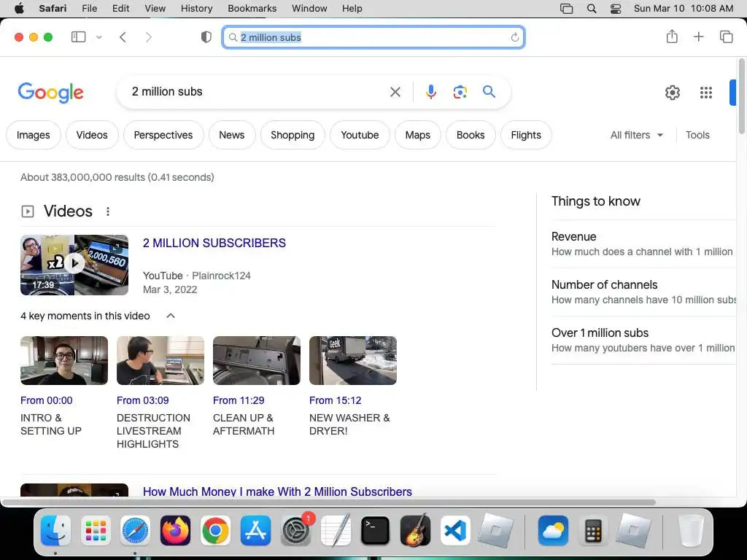Open the privacy report shield icon
747x560 pixels.
tap(206, 37)
